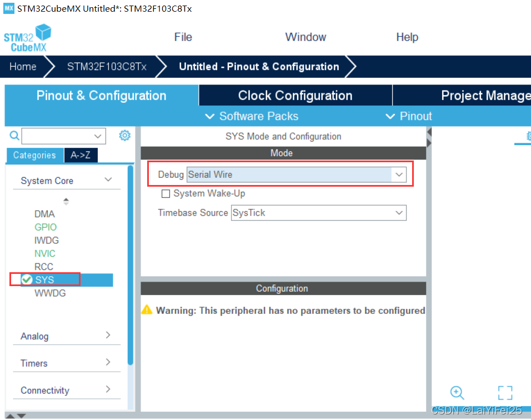Click the zoom-in magnifier icon

[457, 393]
